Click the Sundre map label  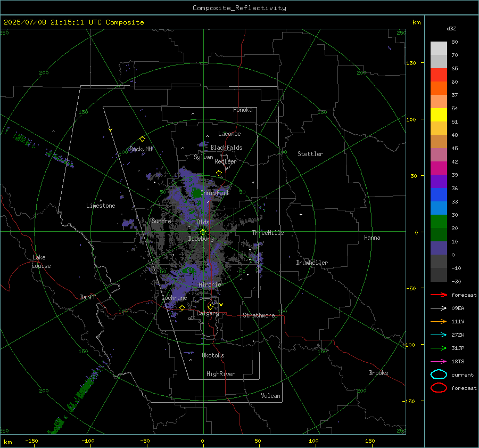click(x=161, y=221)
